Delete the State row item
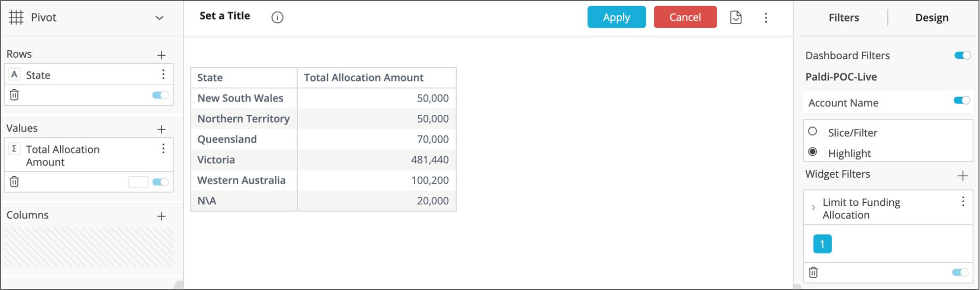 14,95
